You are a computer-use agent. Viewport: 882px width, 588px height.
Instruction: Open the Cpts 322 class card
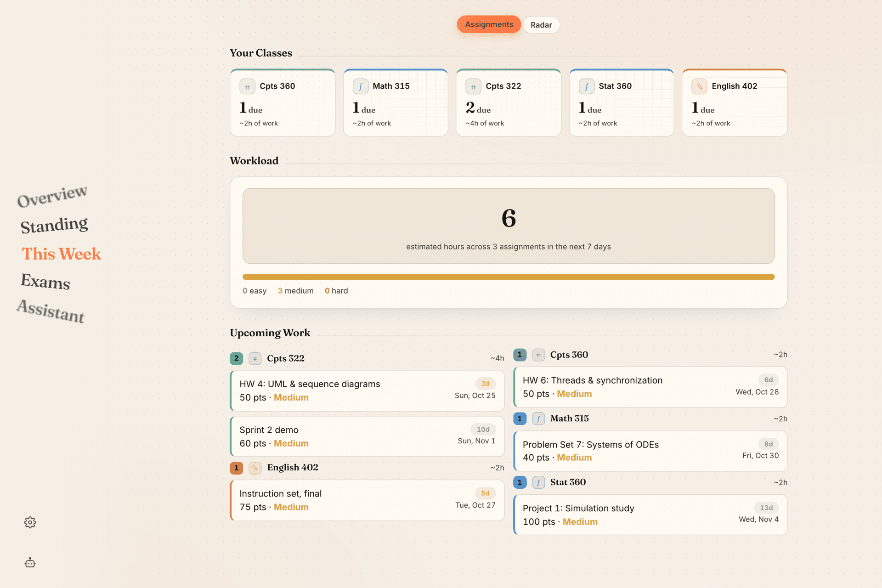click(x=509, y=102)
